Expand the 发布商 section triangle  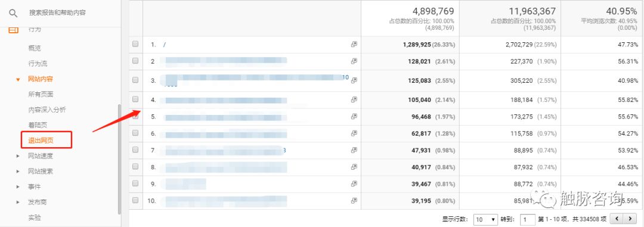click(x=18, y=203)
